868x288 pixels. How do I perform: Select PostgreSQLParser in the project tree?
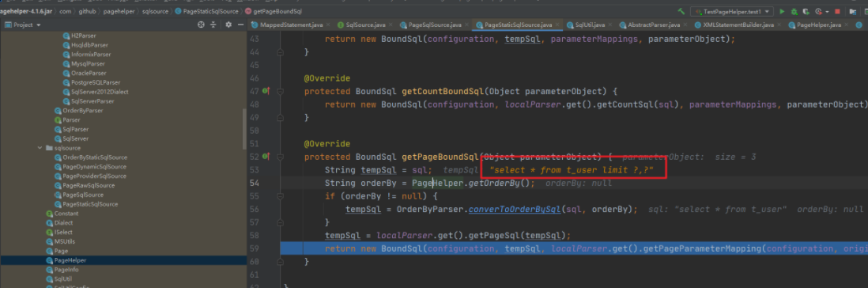(92, 82)
